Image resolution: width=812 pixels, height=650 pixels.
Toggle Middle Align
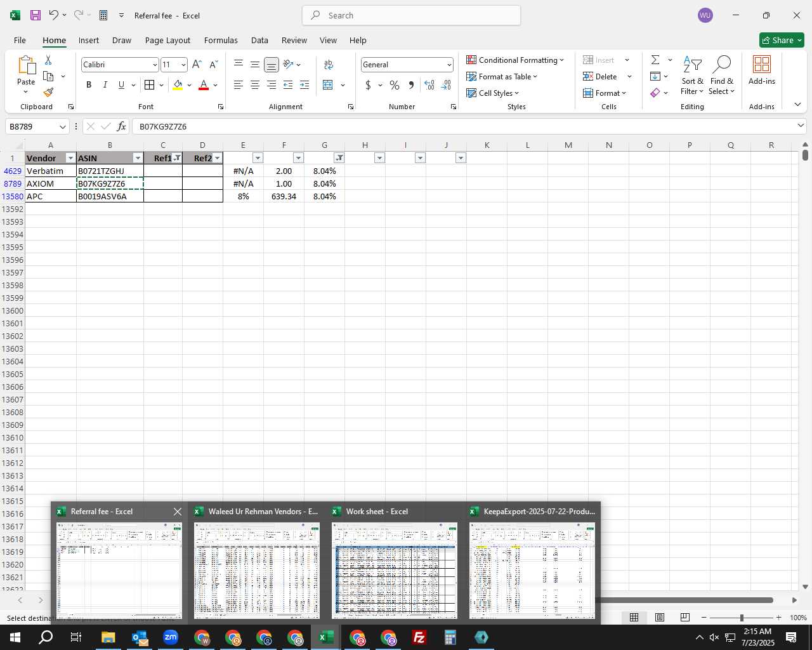pyautogui.click(x=255, y=64)
